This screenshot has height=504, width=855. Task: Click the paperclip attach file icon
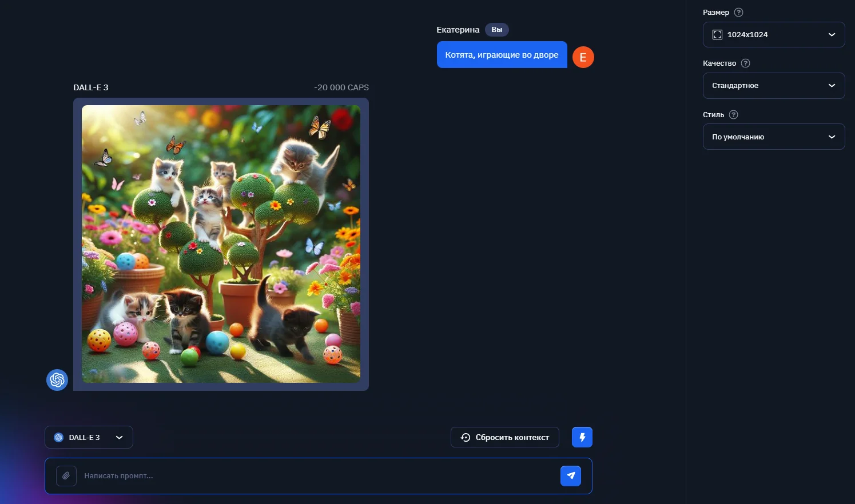coord(66,475)
